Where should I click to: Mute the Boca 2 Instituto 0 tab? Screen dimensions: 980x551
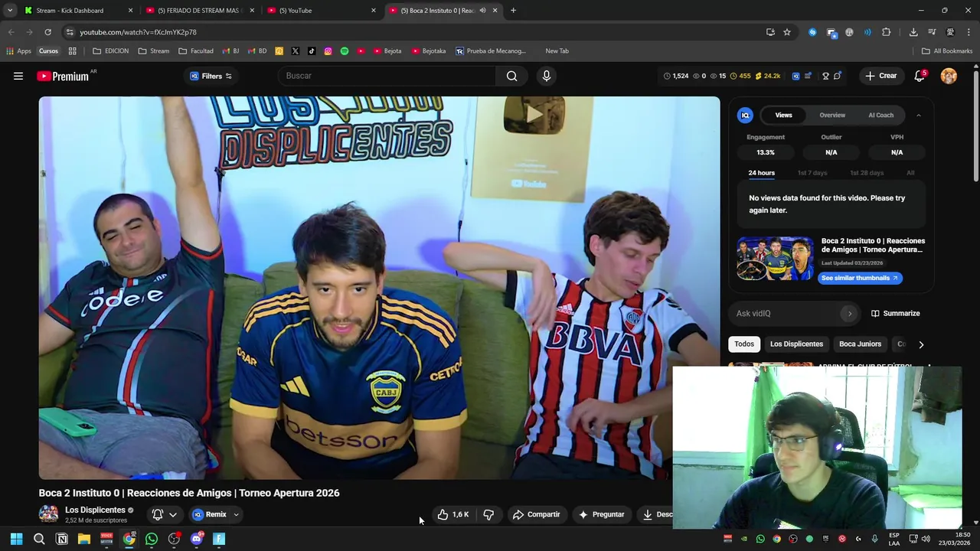(482, 11)
